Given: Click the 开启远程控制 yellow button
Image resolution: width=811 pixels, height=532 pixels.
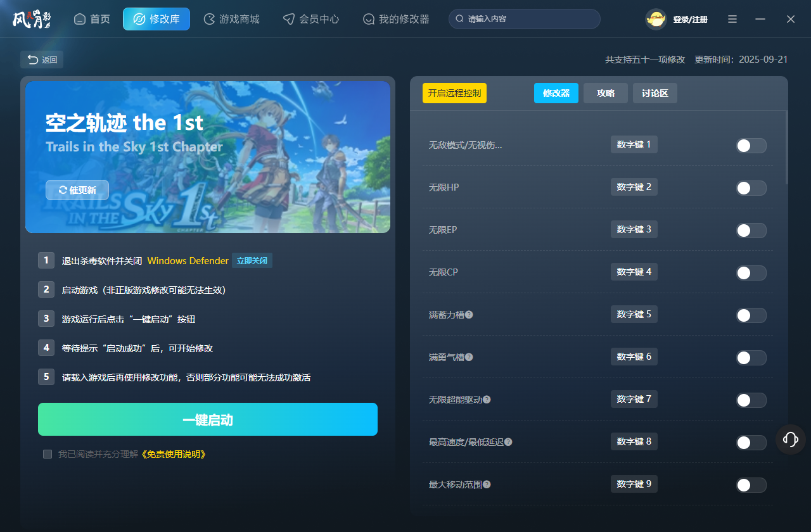Looking at the screenshot, I should click(454, 93).
